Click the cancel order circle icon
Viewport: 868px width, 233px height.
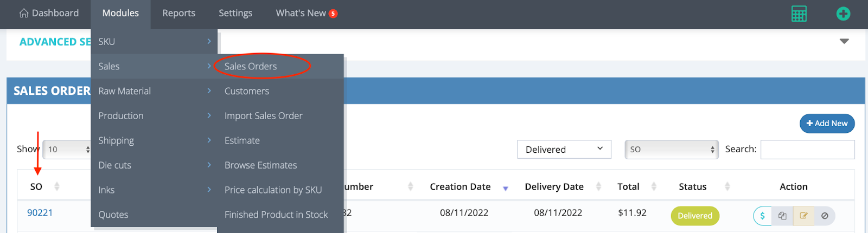(x=825, y=216)
